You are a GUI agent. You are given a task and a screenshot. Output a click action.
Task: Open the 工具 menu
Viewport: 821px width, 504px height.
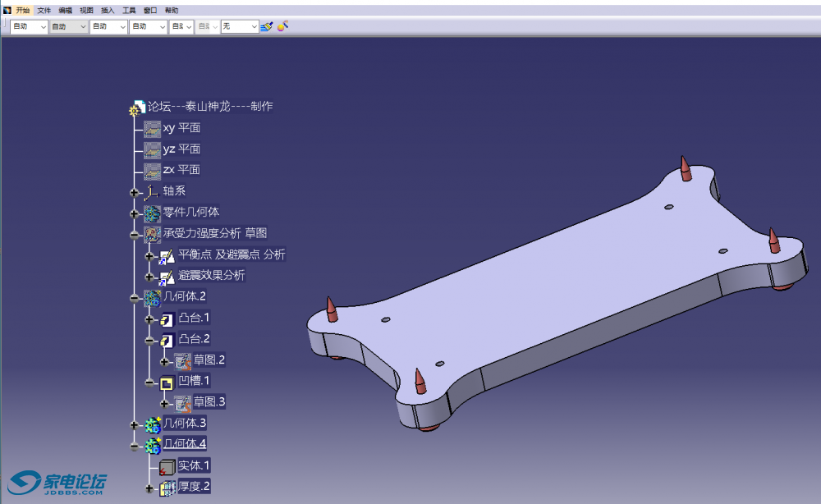pyautogui.click(x=129, y=11)
